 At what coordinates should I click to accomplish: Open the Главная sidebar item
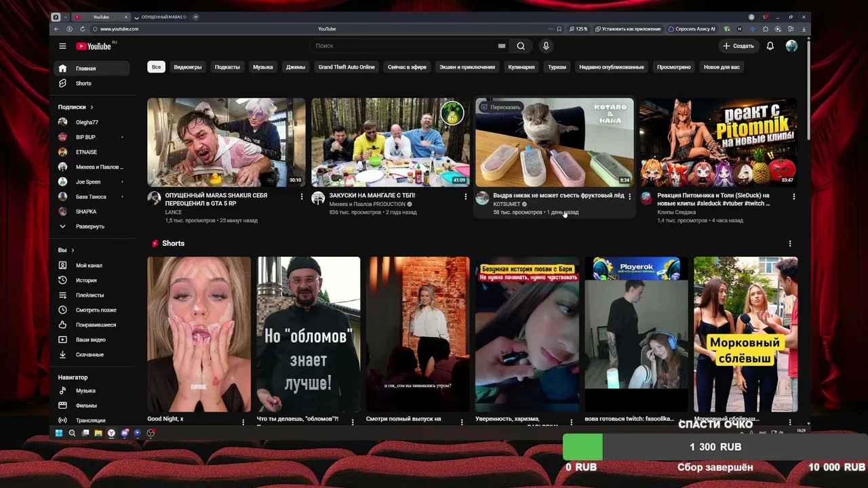click(92, 68)
